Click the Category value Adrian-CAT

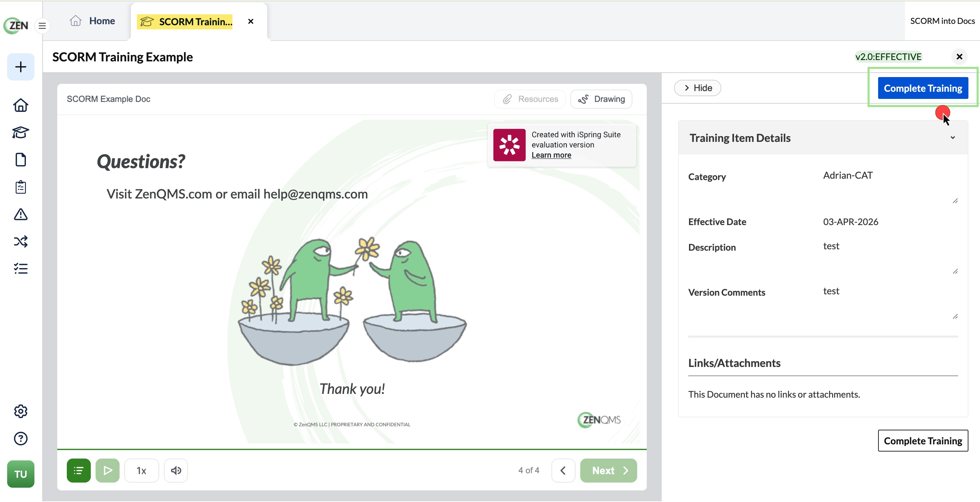(x=847, y=175)
